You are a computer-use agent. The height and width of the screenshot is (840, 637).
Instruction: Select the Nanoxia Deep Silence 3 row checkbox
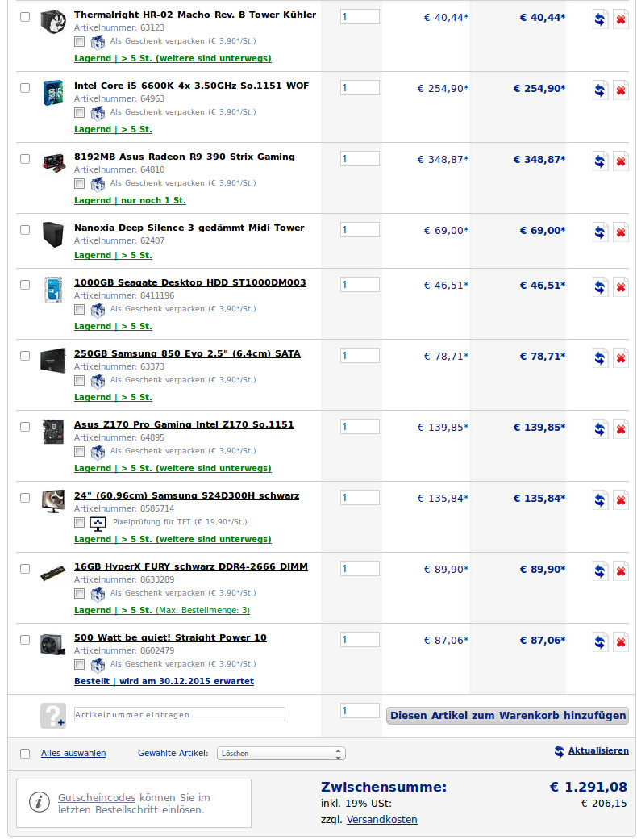25,230
